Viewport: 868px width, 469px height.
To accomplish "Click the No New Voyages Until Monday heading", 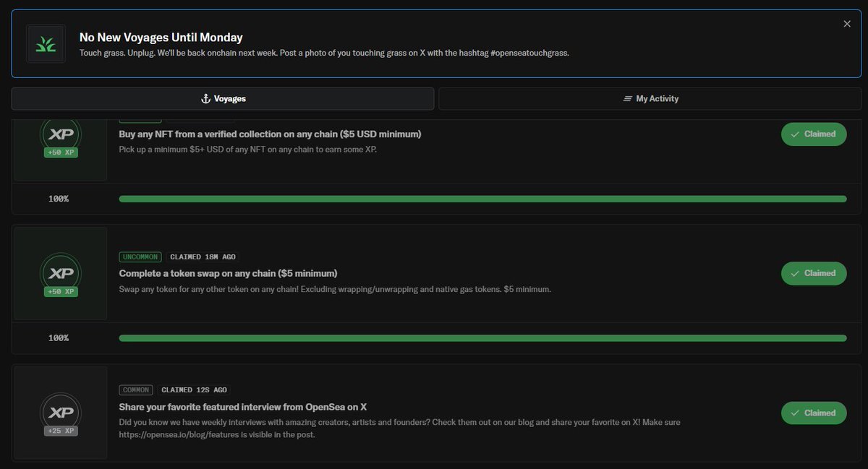I will coord(161,37).
